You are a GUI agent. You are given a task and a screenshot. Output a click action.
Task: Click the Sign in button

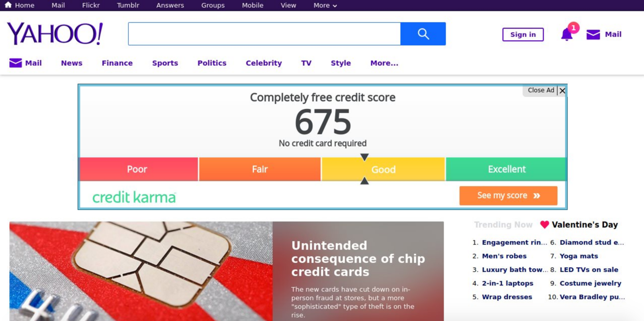coord(523,35)
